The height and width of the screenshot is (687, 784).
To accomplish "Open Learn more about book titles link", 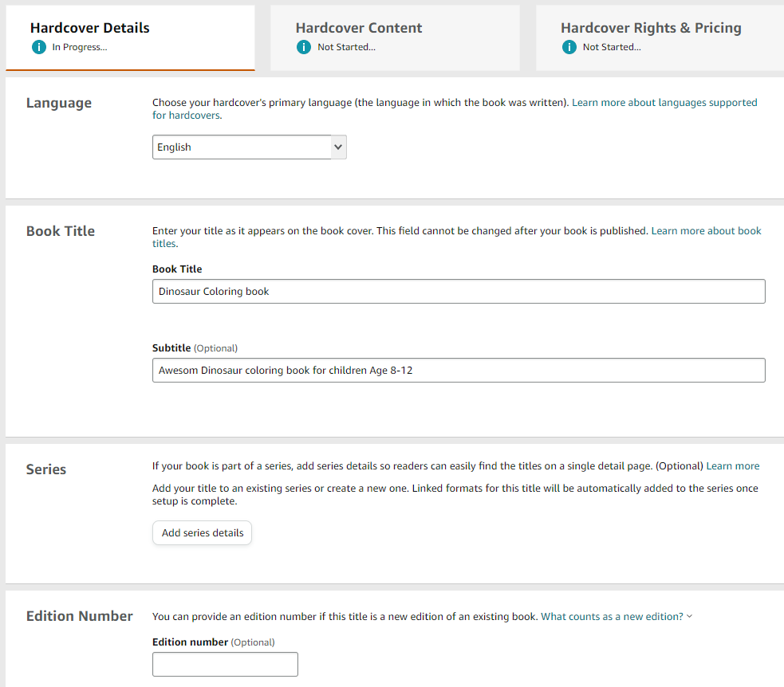I will [706, 231].
